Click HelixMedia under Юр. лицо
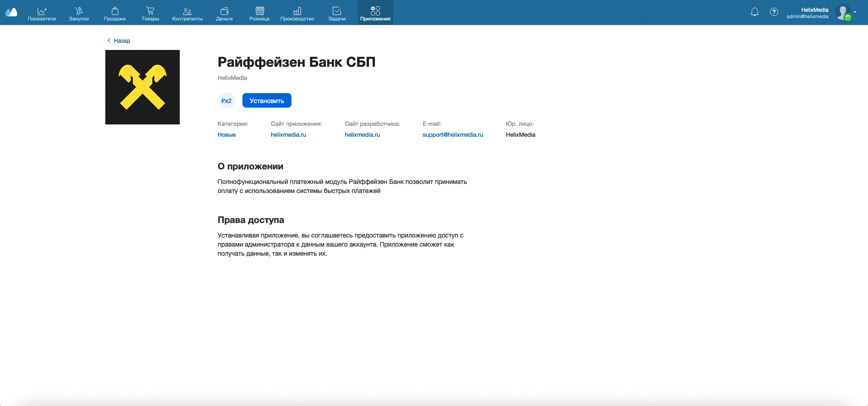 pos(520,135)
